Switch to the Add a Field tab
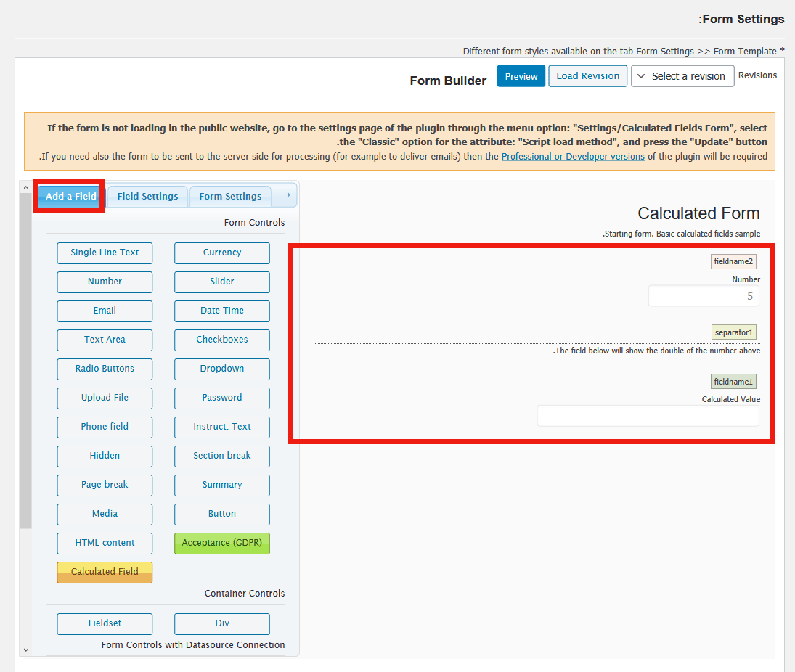Screen dimensions: 795x672 point(70,196)
